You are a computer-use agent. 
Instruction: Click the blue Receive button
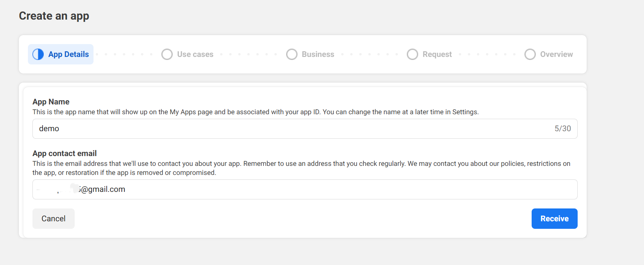tap(554, 219)
